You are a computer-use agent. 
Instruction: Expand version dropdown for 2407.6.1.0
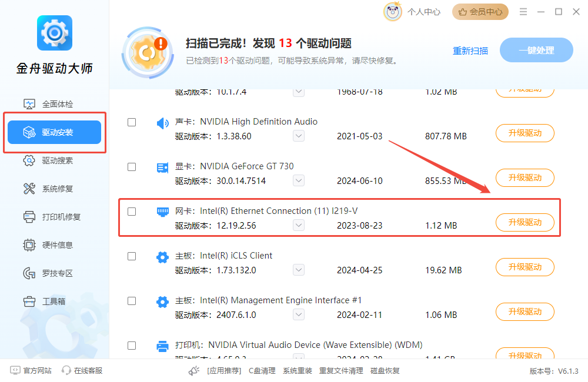[x=299, y=314]
